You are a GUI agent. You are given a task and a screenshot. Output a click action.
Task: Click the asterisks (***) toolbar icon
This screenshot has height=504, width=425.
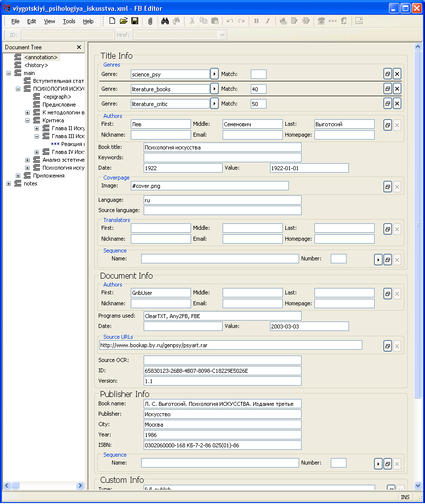pos(333,21)
